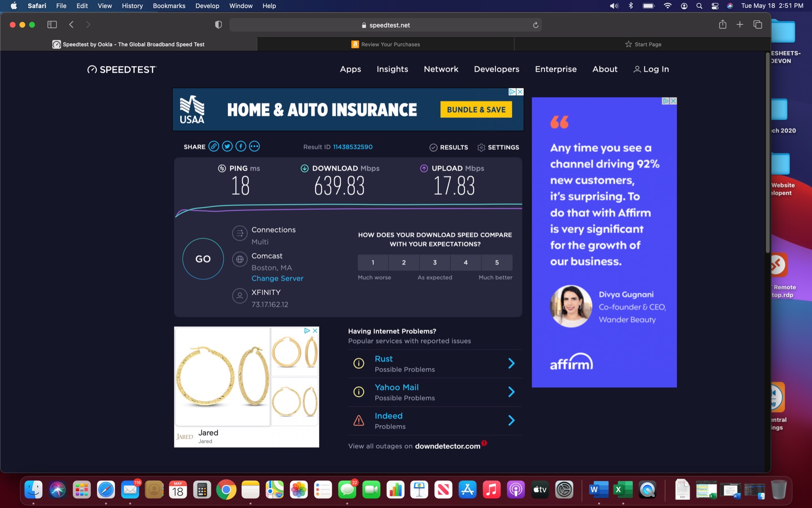Click the Change Server link
The height and width of the screenshot is (508, 812).
pos(277,278)
